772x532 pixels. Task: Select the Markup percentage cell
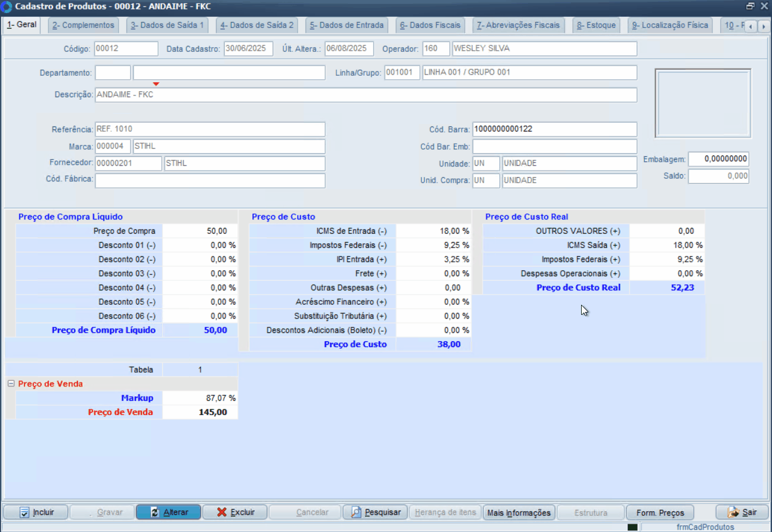click(x=200, y=398)
